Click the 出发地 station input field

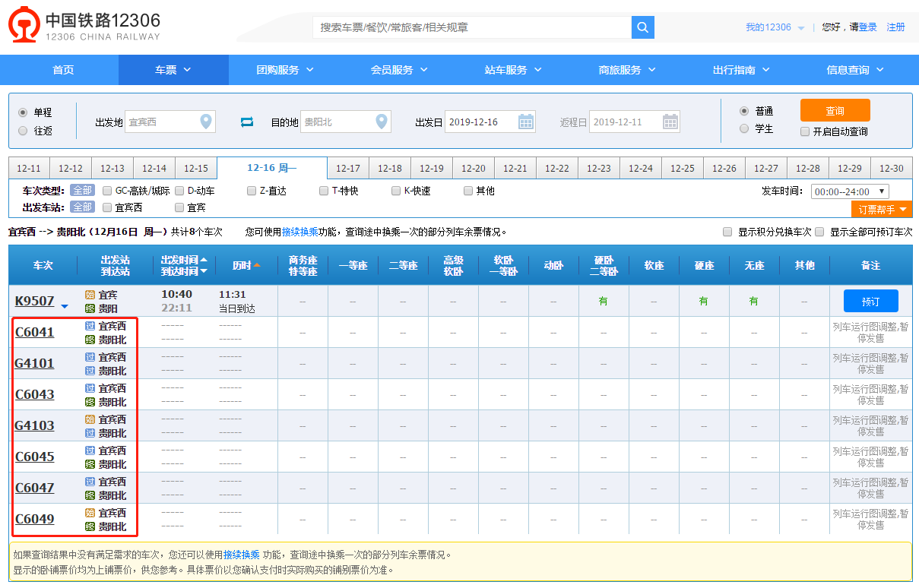click(170, 122)
